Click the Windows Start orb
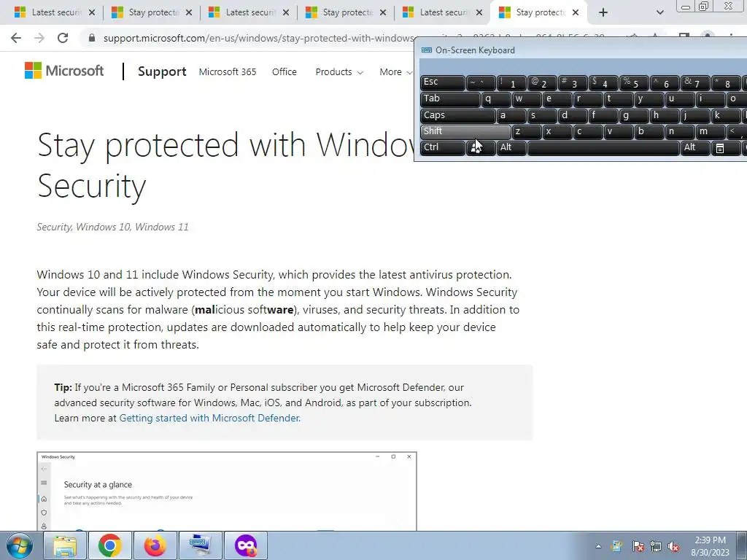This screenshot has width=747, height=560. (20, 545)
